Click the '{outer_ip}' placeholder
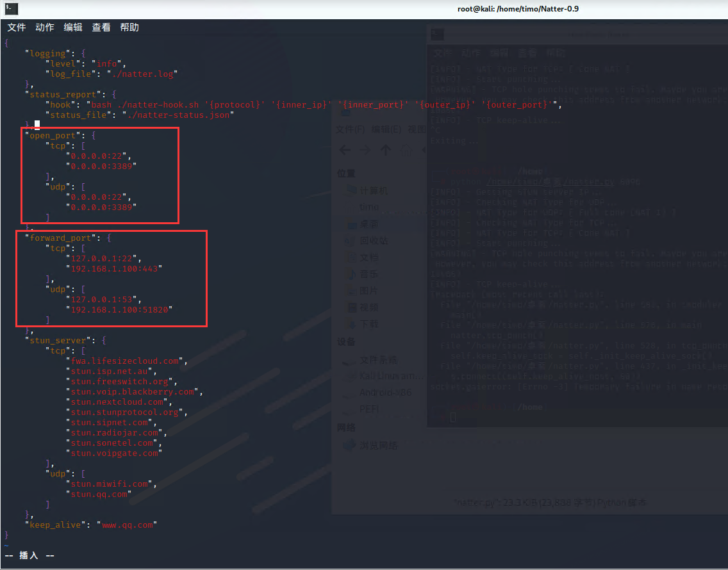This screenshot has height=570, width=728. click(x=444, y=104)
